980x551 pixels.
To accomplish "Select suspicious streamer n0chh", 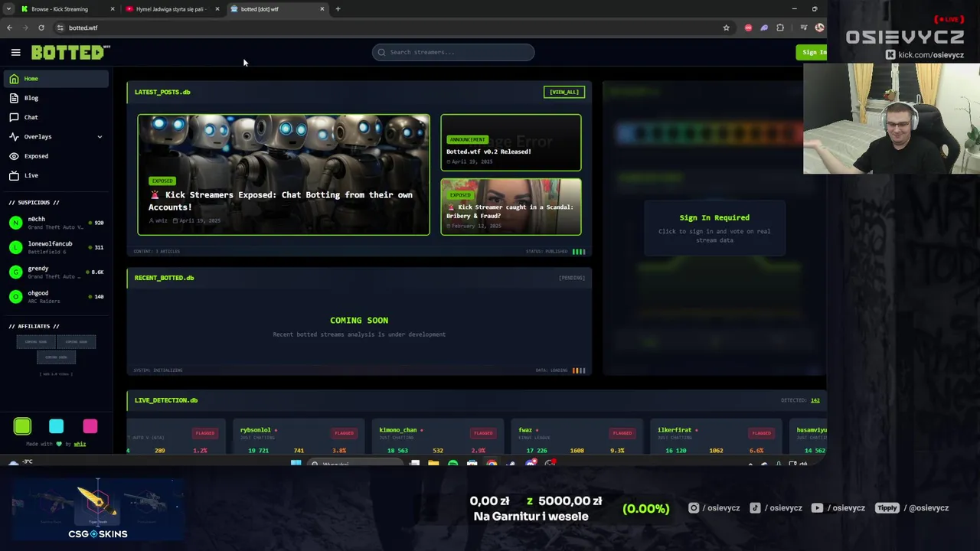I will point(57,223).
